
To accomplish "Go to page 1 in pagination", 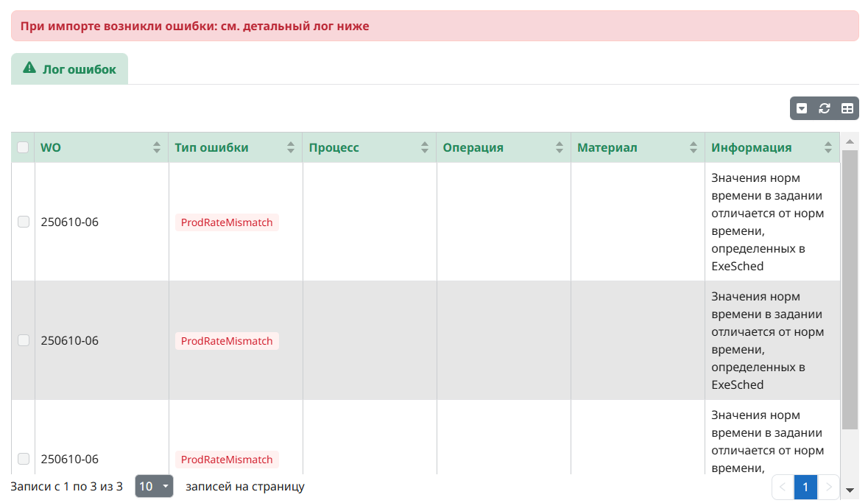I will 805,487.
